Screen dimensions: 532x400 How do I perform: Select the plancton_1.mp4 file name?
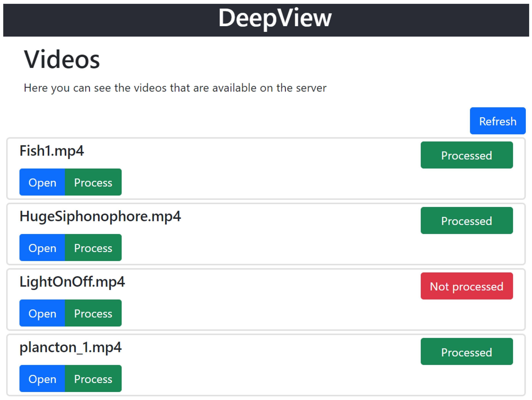(x=70, y=347)
